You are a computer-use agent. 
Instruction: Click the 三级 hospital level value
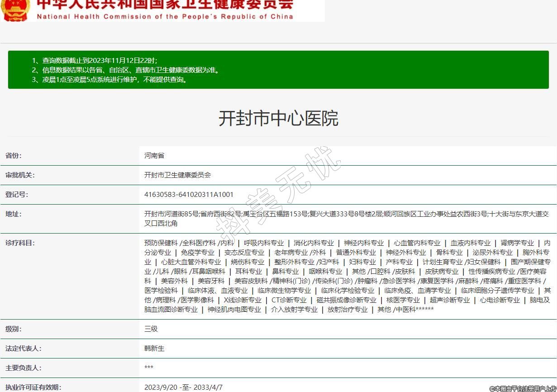pos(151,329)
